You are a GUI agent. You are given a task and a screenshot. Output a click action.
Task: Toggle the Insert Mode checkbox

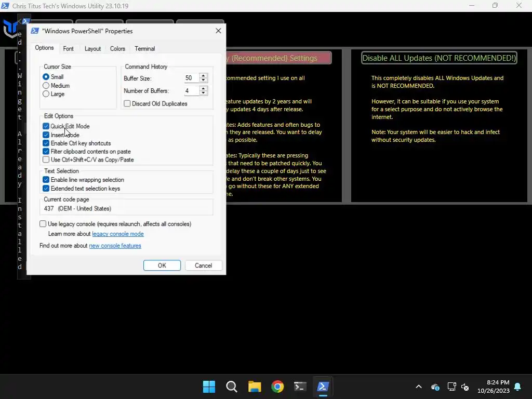pyautogui.click(x=46, y=135)
